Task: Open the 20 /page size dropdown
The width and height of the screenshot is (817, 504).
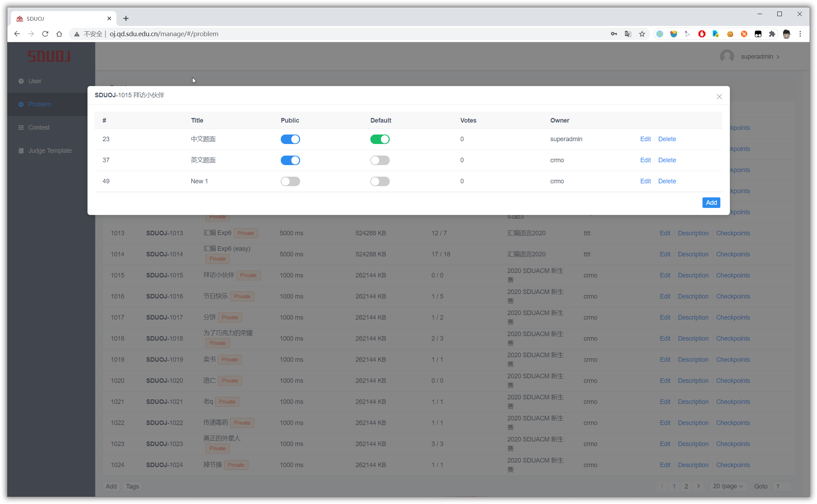Action: pyautogui.click(x=728, y=486)
